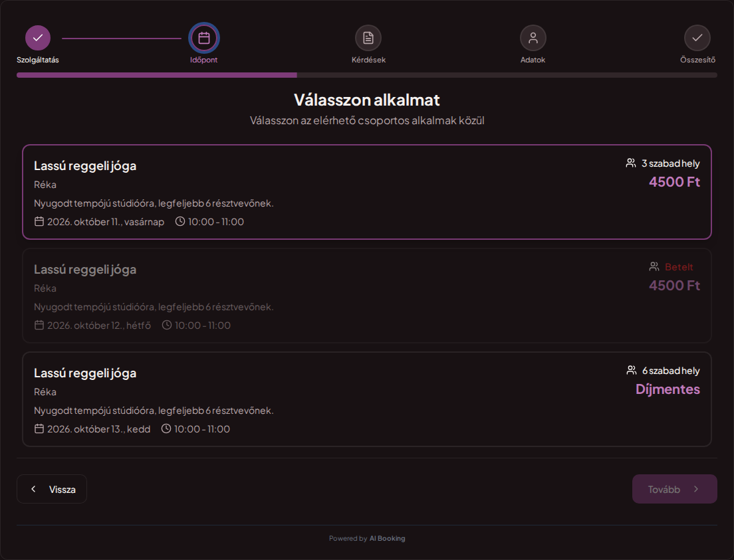Screen dimensions: 734x560
Task: Click the Kérdések step label
Action: pyautogui.click(x=368, y=60)
